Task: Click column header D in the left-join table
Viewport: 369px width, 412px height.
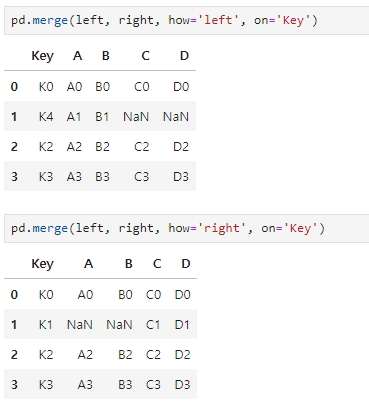Action: pos(185,56)
